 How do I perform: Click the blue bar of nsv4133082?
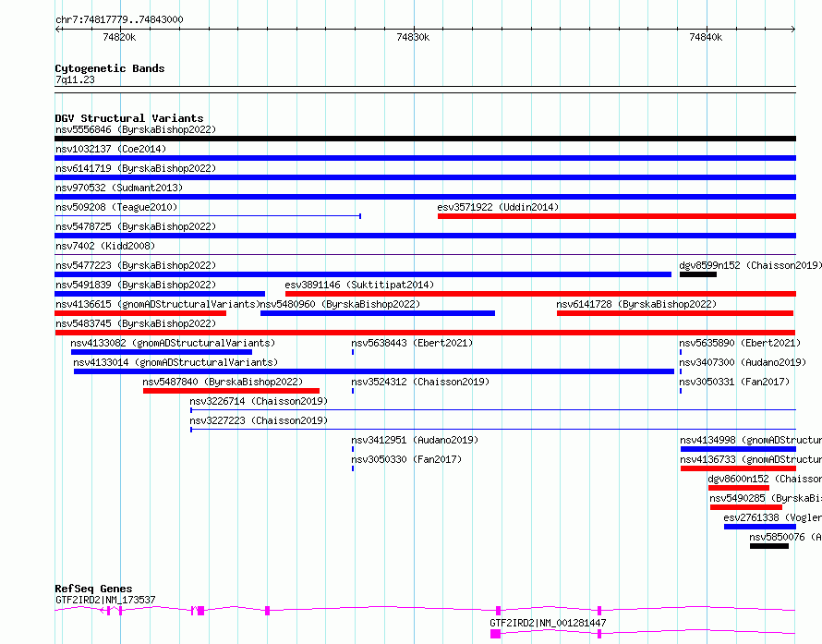coord(162,352)
